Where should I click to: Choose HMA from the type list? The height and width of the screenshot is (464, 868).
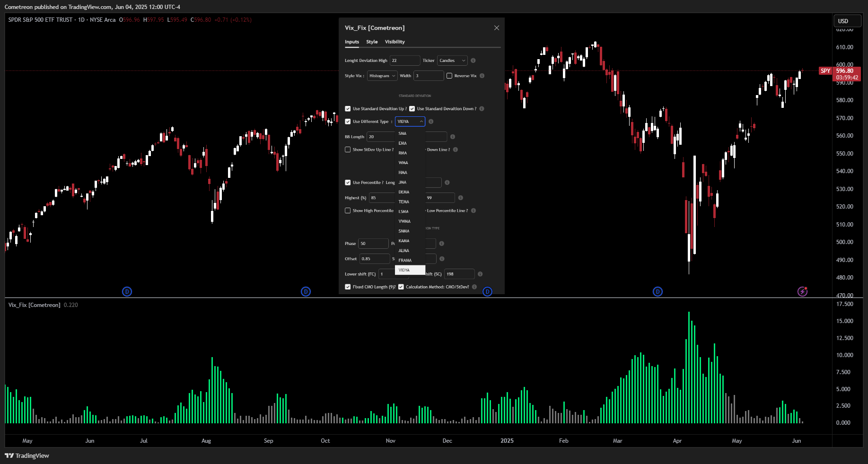point(410,173)
